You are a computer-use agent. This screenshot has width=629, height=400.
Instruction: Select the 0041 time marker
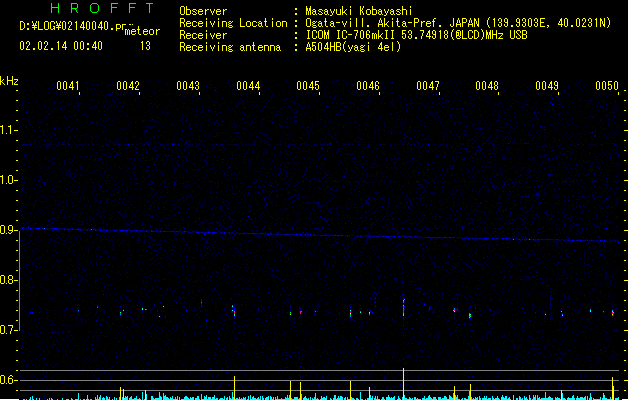(68, 86)
